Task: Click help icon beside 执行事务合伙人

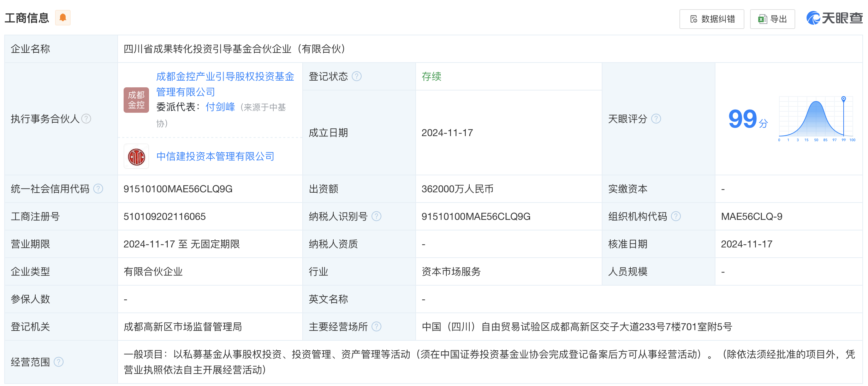Action: [86, 119]
